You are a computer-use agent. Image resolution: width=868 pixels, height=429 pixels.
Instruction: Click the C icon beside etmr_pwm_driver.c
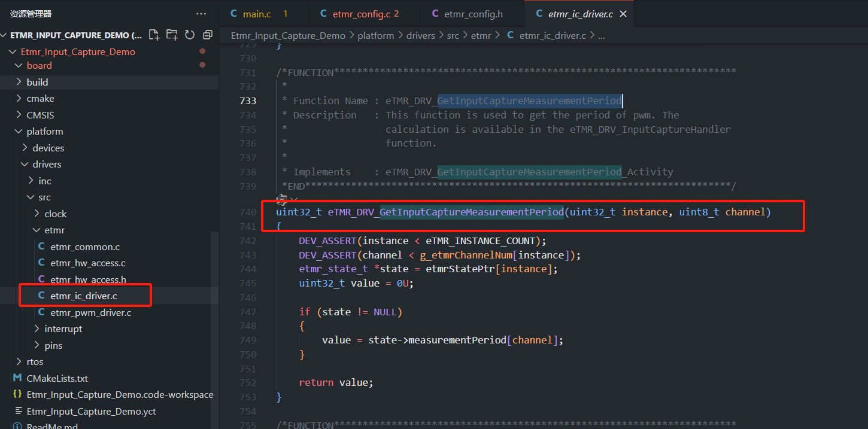(41, 312)
